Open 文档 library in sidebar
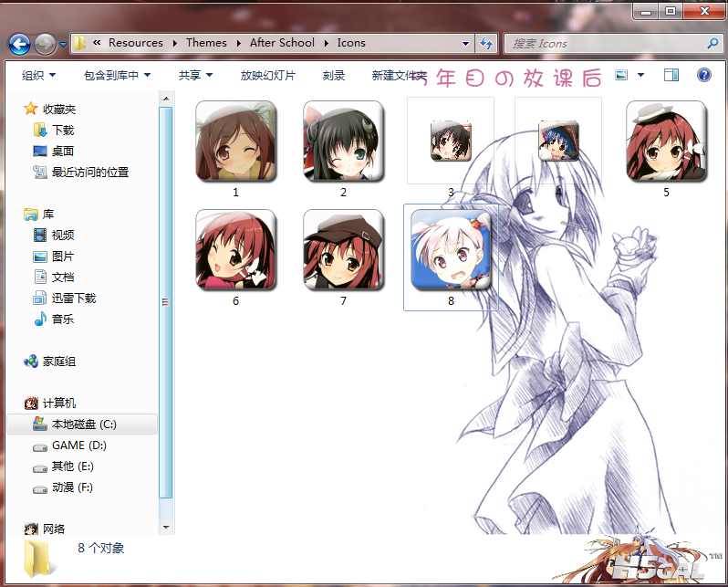The width and height of the screenshot is (728, 587). (x=54, y=278)
